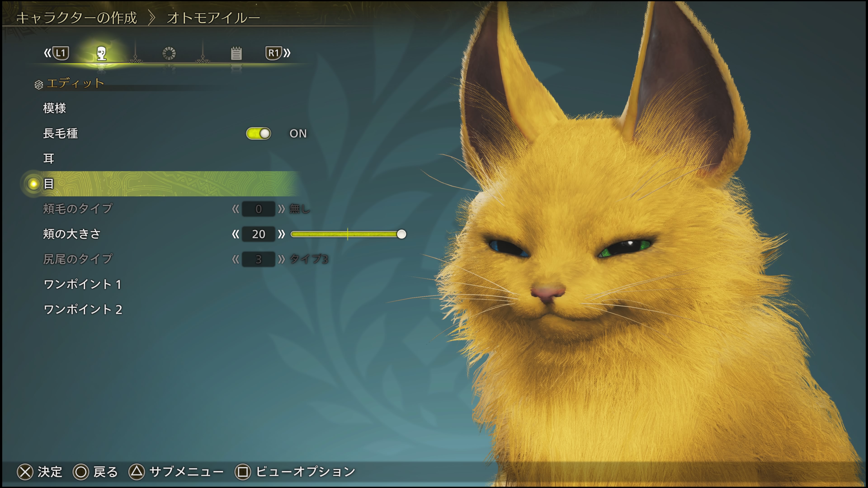
Task: Click the 決定 label text
Action: click(x=50, y=472)
